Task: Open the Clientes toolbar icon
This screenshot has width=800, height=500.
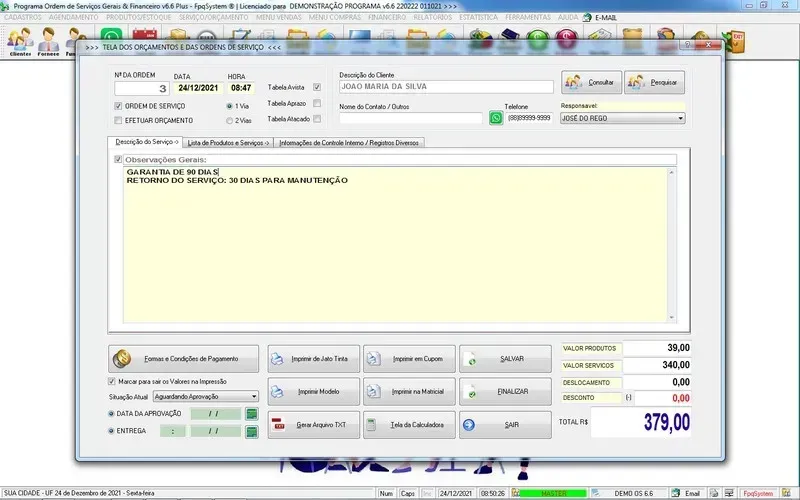Action: tap(20, 41)
